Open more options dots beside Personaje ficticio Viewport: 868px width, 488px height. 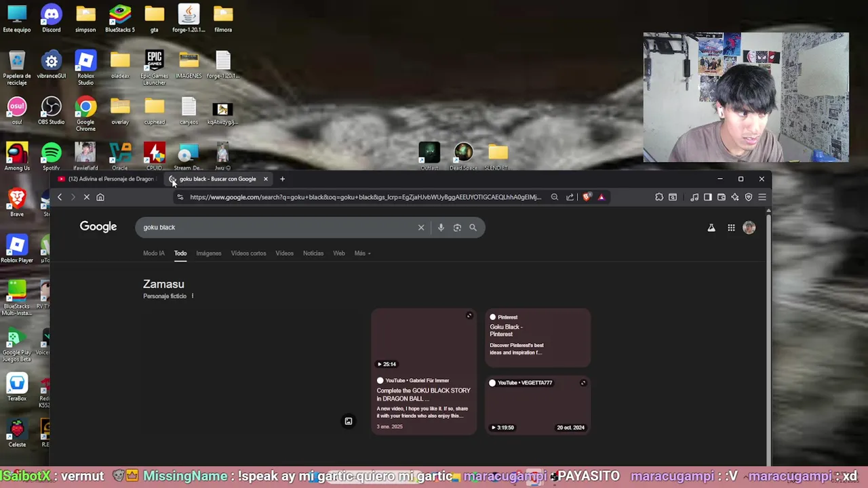(193, 296)
